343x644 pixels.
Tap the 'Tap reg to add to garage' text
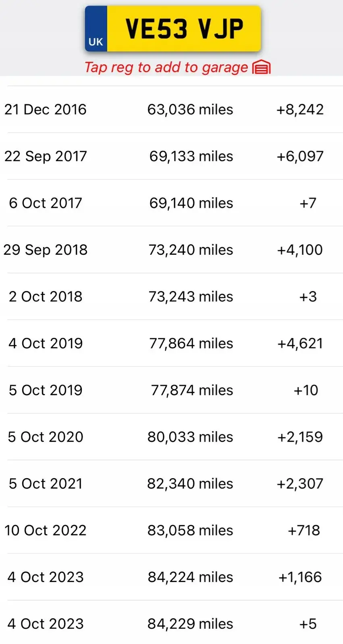pos(166,67)
